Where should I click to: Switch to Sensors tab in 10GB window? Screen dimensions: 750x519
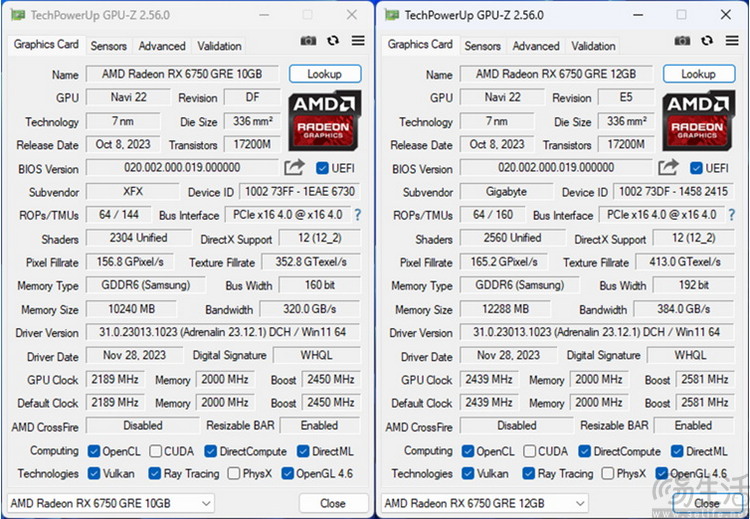point(109,46)
